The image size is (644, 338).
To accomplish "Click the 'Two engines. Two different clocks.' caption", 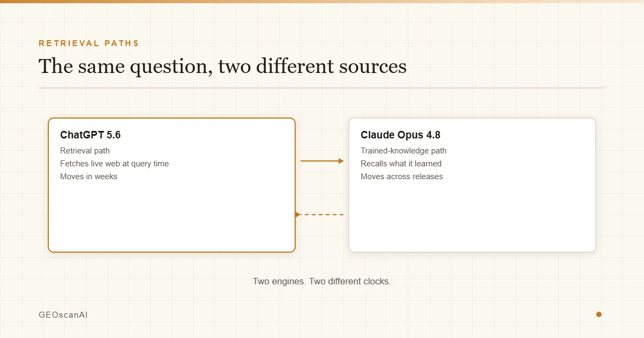I will tap(322, 281).
